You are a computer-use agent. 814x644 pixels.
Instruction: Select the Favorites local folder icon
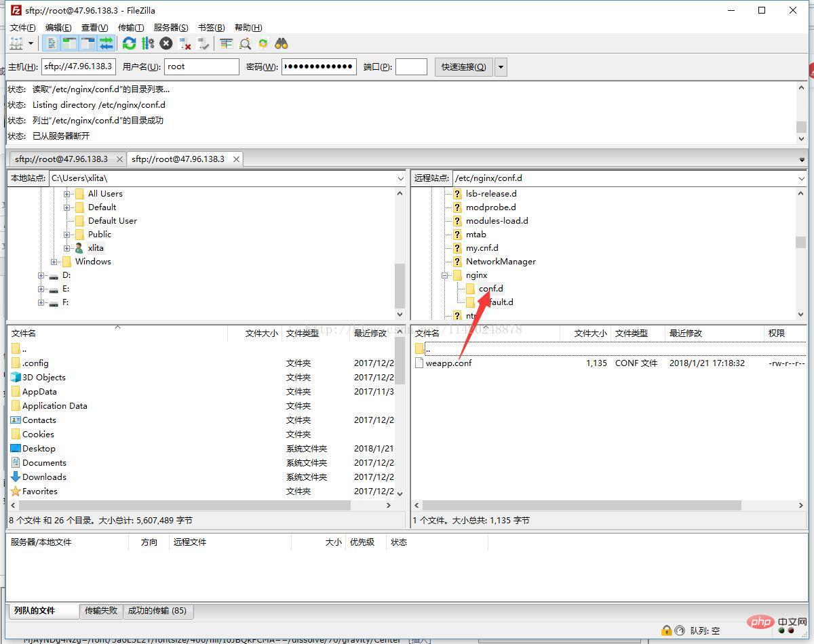click(16, 491)
